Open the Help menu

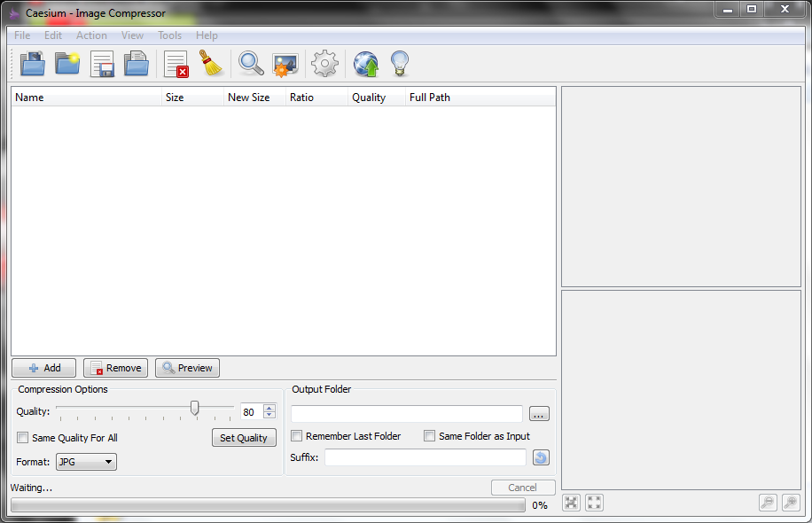pos(207,35)
